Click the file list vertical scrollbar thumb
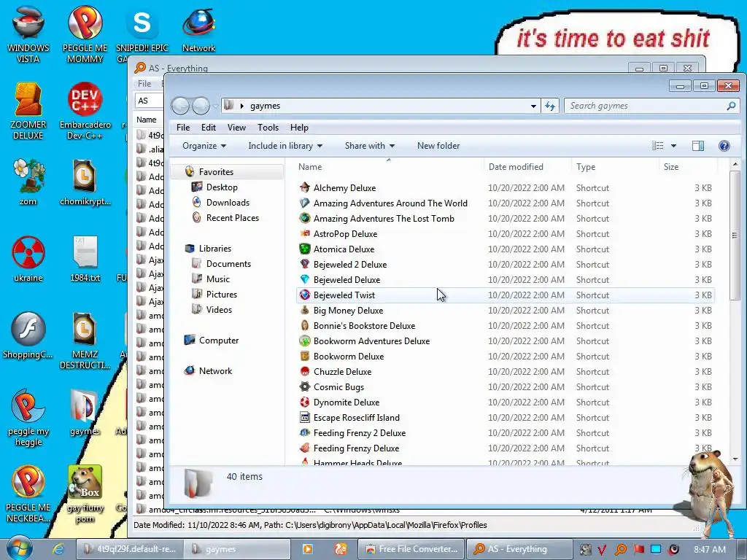This screenshot has height=560, width=747. coord(735,236)
